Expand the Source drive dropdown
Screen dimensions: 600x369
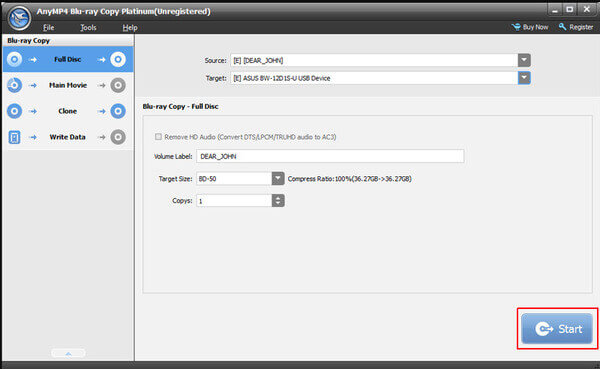tap(524, 60)
